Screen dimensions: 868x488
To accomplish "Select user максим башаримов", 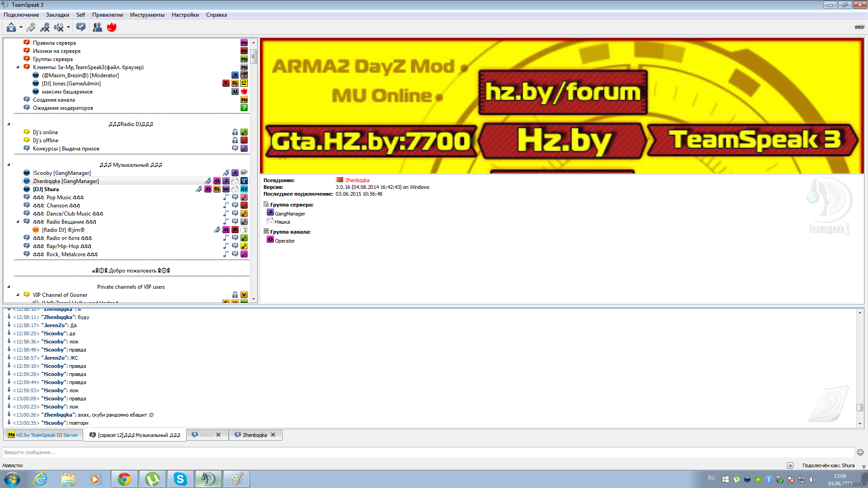I will [x=67, y=92].
